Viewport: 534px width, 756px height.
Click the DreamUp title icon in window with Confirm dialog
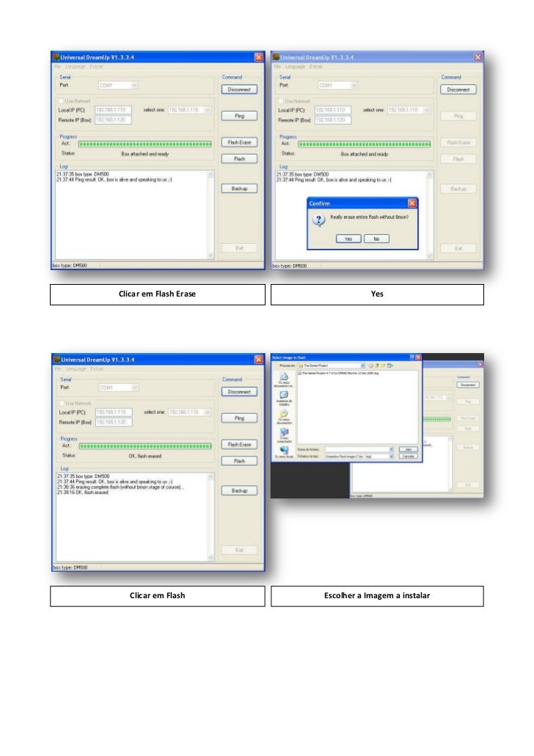276,57
